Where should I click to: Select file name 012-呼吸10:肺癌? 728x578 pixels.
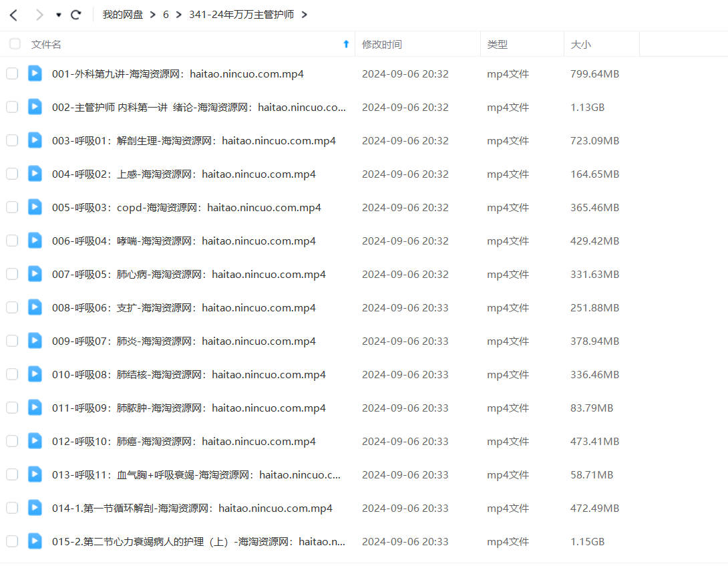coord(184,442)
